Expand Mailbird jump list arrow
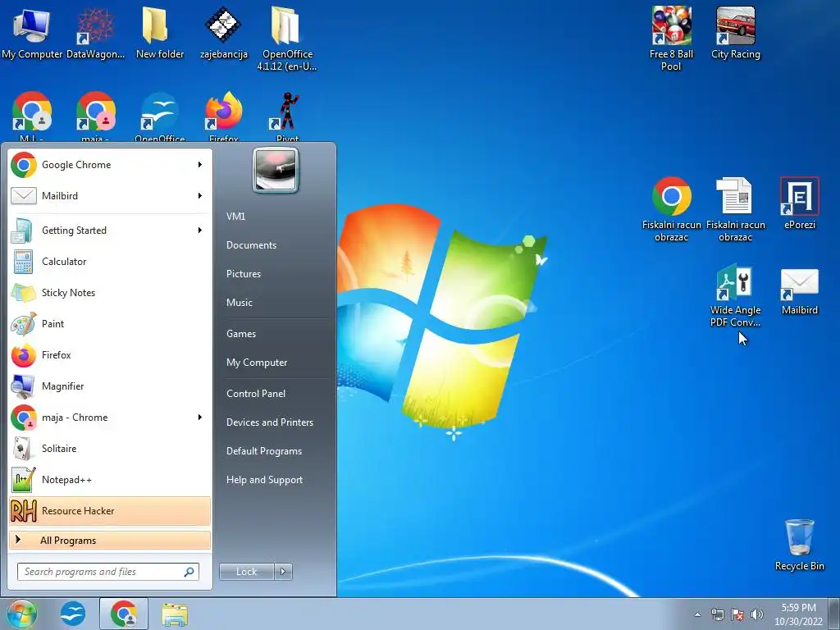 coord(200,195)
